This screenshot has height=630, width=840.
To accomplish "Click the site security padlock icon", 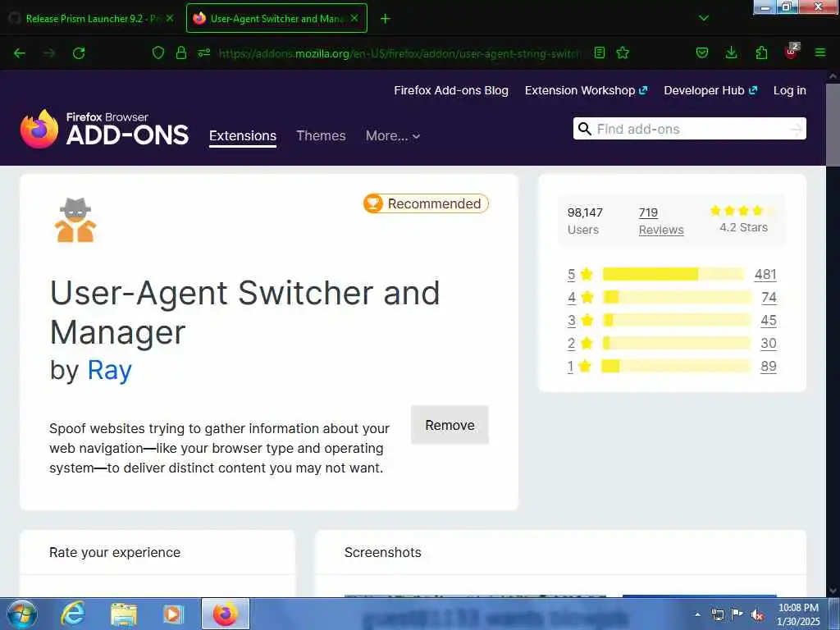I will tap(181, 52).
